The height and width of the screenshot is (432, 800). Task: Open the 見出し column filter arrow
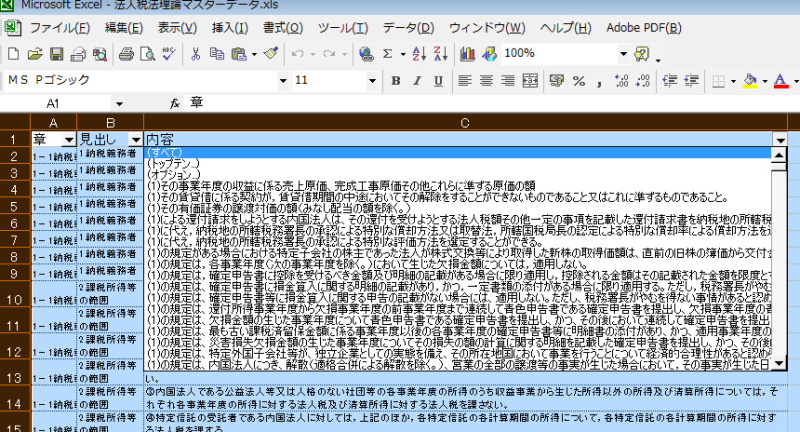click(135, 139)
